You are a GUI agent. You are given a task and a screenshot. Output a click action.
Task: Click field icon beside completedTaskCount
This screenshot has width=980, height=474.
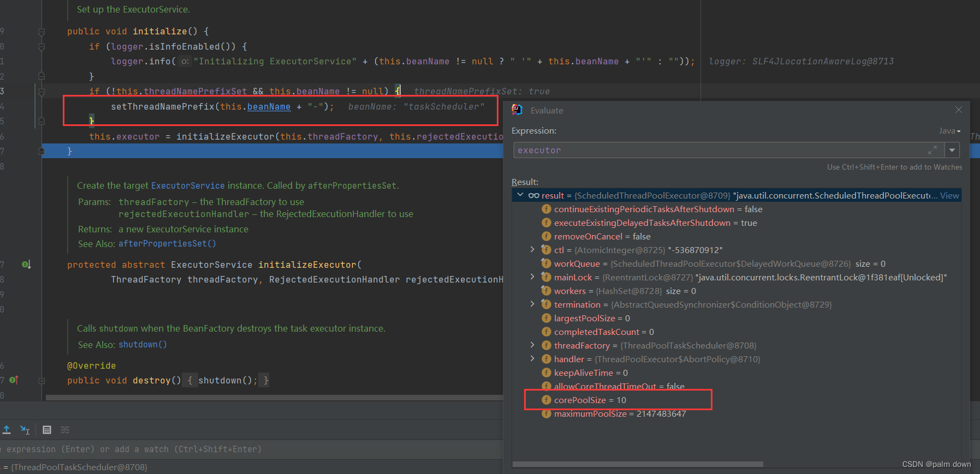coord(546,332)
